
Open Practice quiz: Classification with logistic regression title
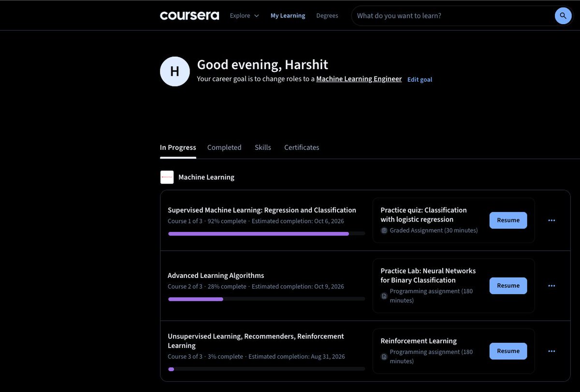[423, 215]
